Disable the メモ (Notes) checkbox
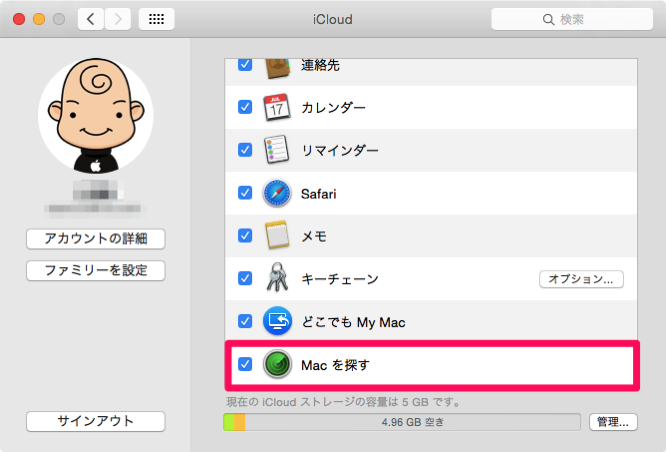Viewport: 666px width, 452px height. [245, 235]
